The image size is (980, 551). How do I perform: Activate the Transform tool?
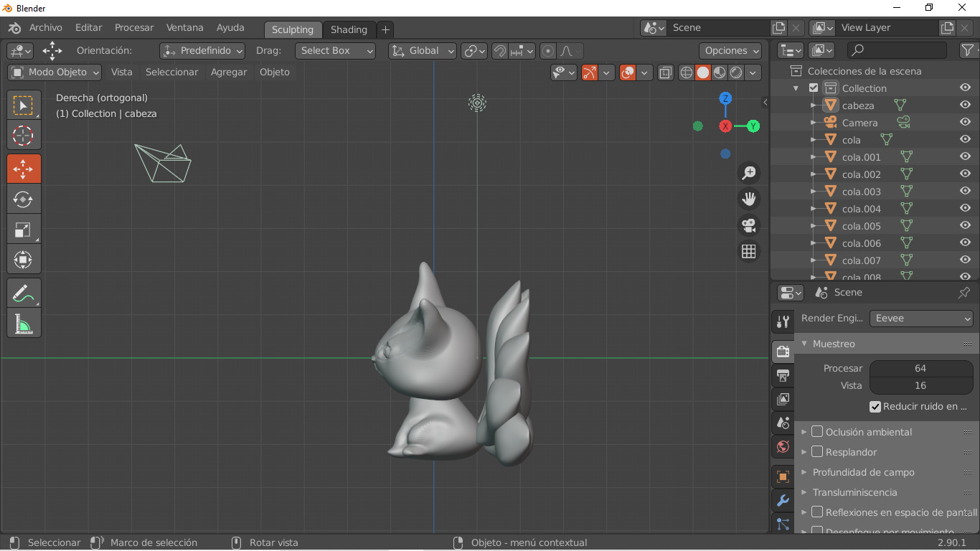pyautogui.click(x=24, y=260)
